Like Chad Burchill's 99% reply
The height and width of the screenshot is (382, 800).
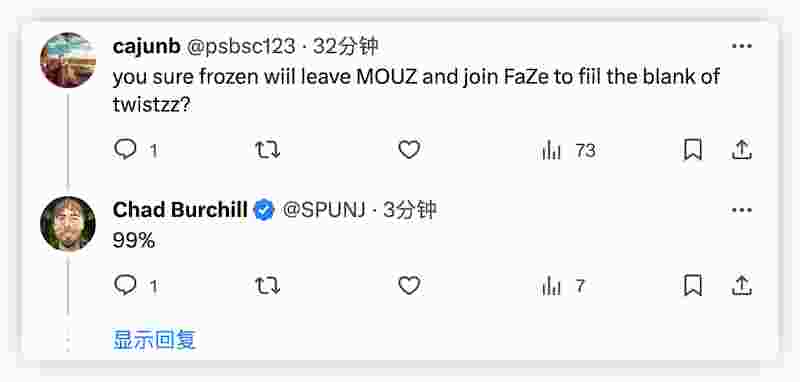click(409, 285)
